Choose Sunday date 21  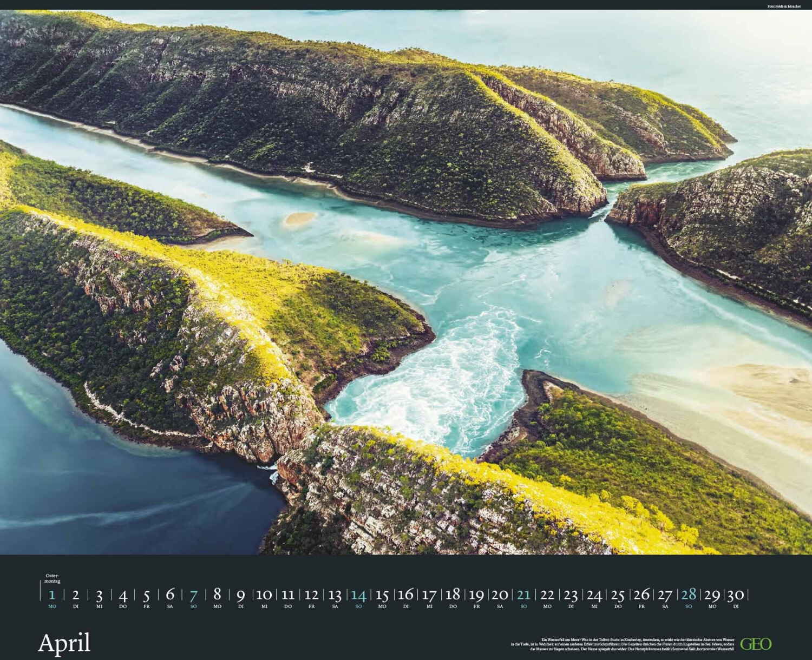[523, 595]
